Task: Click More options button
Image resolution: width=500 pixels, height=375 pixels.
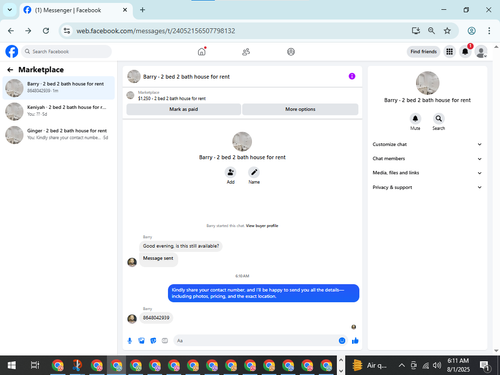Action: click(300, 109)
